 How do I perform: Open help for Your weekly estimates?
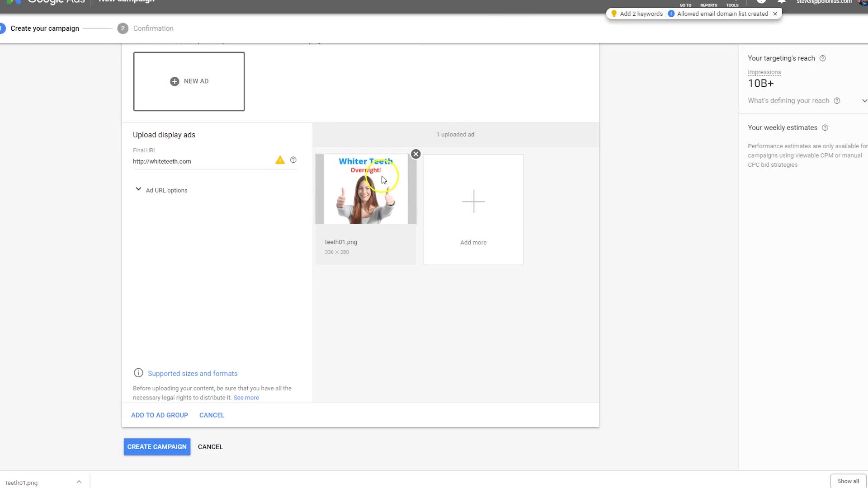pyautogui.click(x=825, y=128)
